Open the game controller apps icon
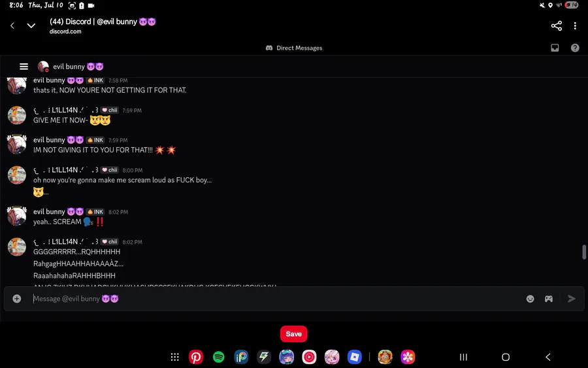The image size is (588, 368). tap(549, 299)
